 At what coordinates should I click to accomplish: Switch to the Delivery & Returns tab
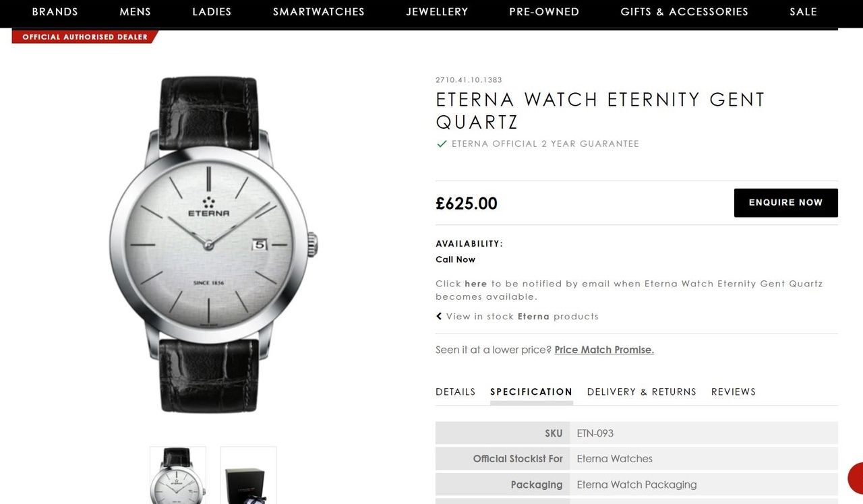[x=642, y=391]
